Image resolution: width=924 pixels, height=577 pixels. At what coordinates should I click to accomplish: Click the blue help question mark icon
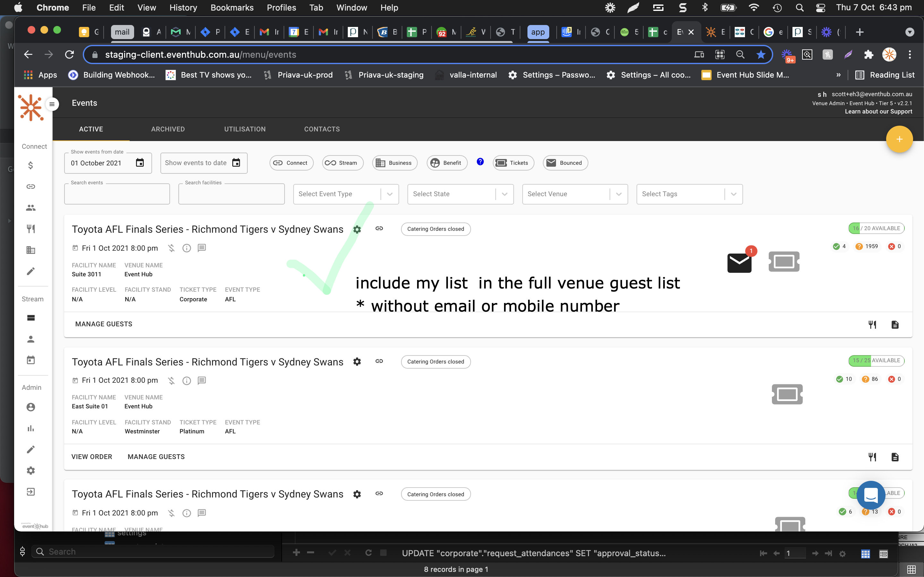[480, 162]
